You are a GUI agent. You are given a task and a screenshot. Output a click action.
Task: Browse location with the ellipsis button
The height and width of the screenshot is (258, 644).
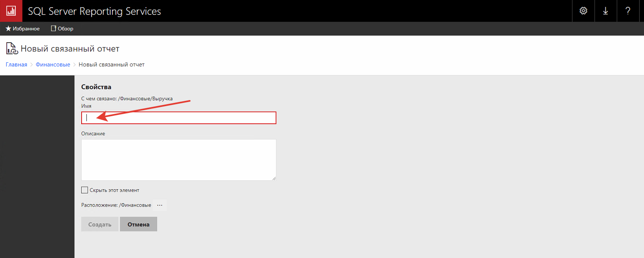click(160, 205)
